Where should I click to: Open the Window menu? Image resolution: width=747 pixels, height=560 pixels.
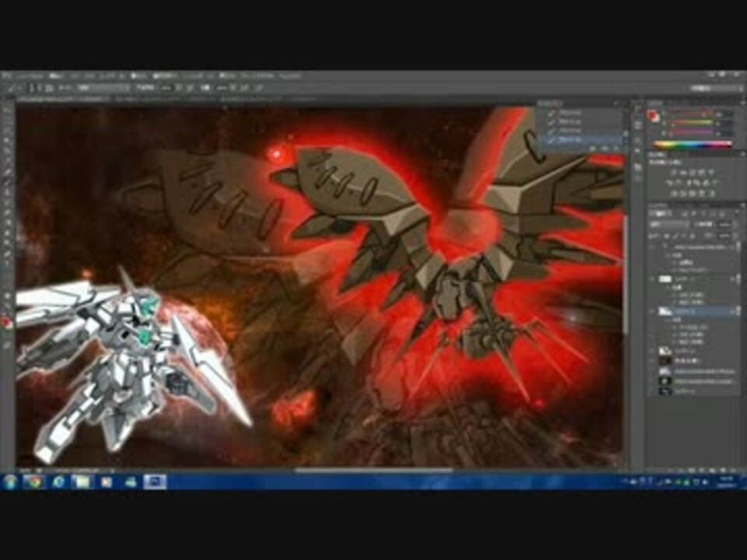(258, 75)
